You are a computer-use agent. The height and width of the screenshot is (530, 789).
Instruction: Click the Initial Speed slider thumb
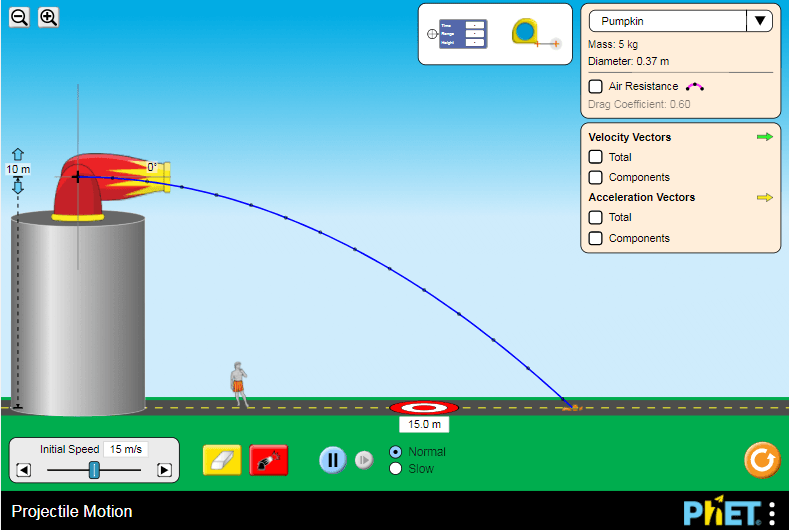click(94, 469)
